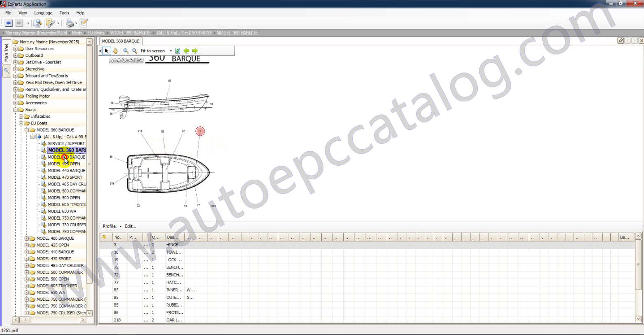Image resolution: width=644 pixels, height=335 pixels.
Task: Click the blue Back navigation arrow
Action: (x=8, y=23)
